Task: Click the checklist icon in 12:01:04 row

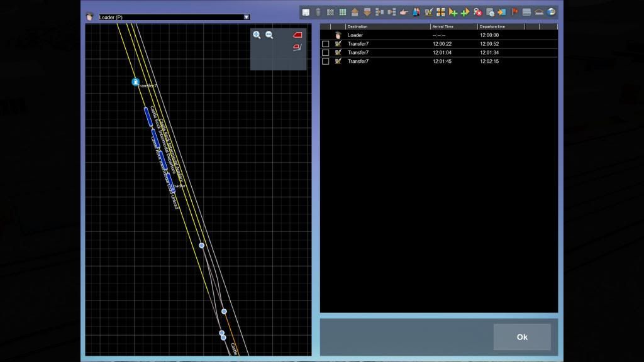Action: click(x=338, y=53)
